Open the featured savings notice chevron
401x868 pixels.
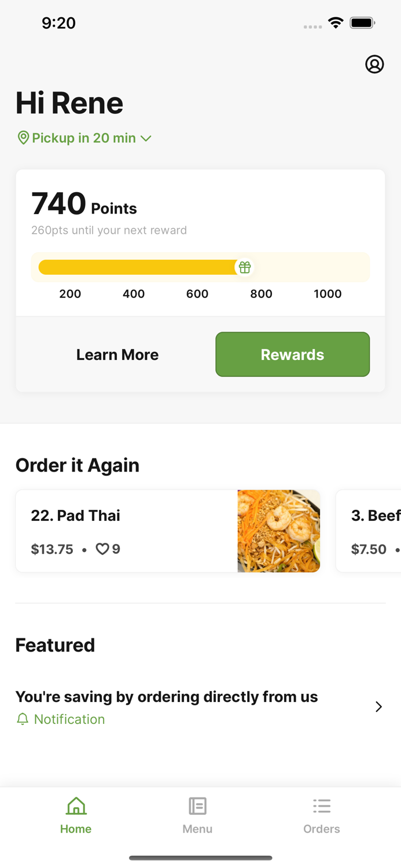pyautogui.click(x=378, y=707)
